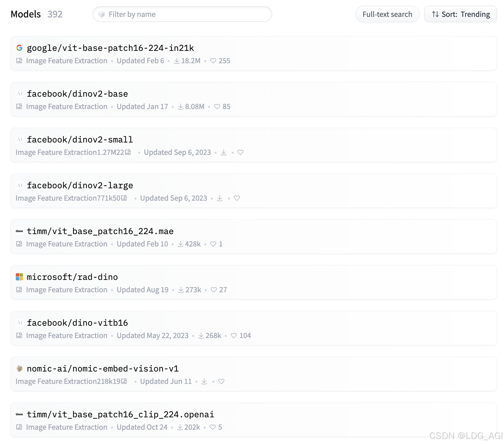Click 'Image Feature Extraction' in timm clip_224.openai row
Screen dimensions: 504x444
(x=67, y=427)
